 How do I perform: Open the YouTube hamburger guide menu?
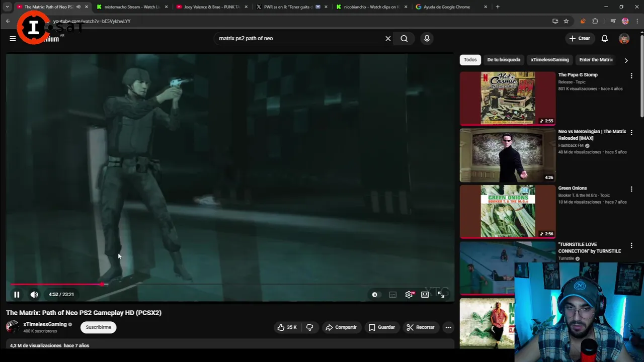13,38
